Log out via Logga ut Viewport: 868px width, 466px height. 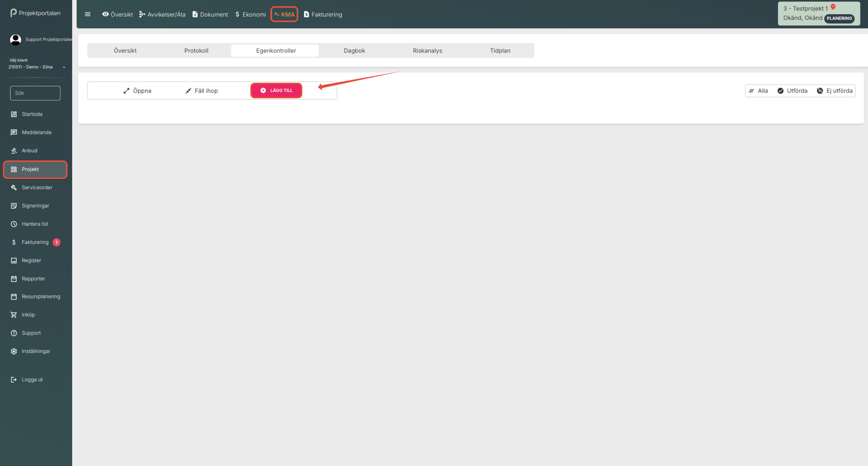click(32, 380)
